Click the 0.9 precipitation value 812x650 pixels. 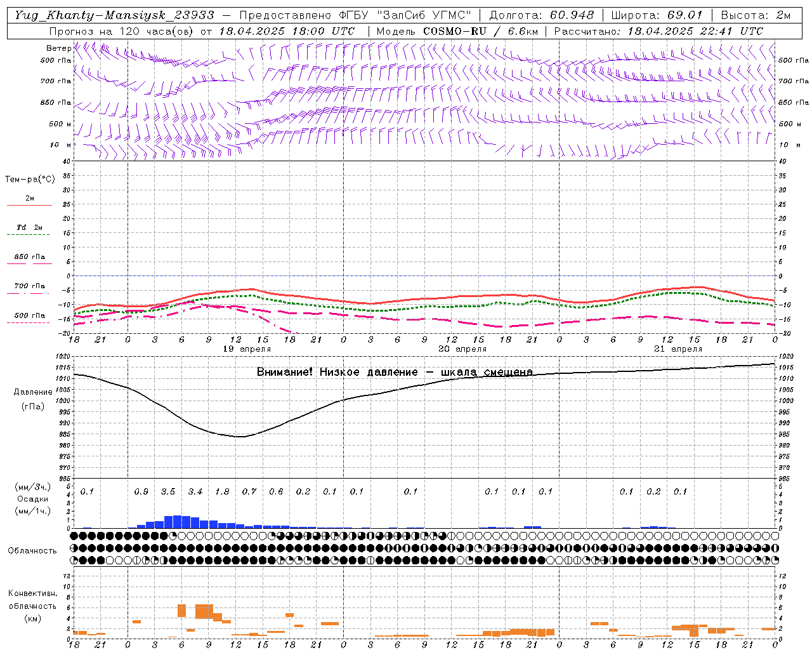pos(141,491)
